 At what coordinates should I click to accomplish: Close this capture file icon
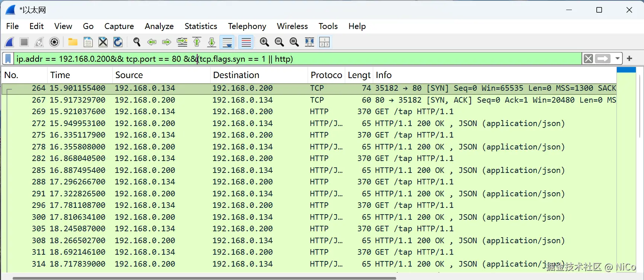(x=103, y=42)
